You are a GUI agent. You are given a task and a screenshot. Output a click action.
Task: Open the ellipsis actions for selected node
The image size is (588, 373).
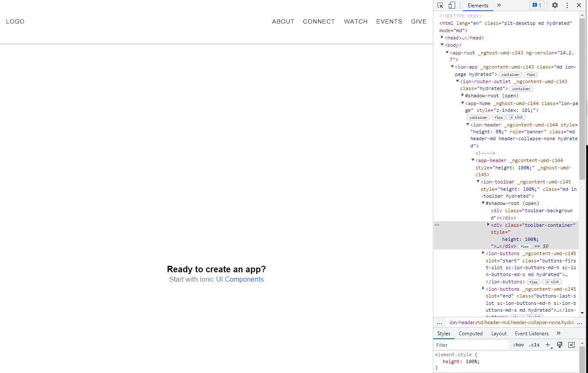(437, 225)
